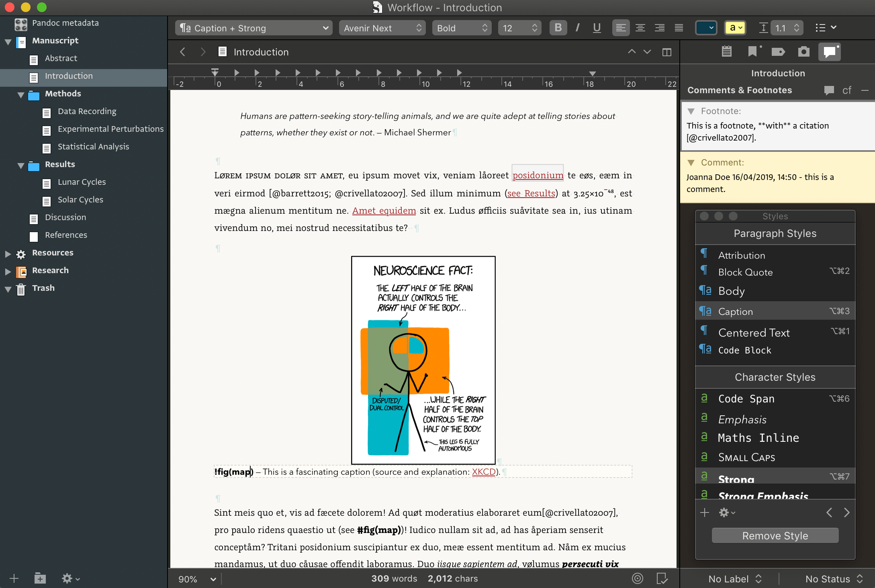Open the Metadata tag inspector tab
875x588 pixels.
(x=778, y=52)
